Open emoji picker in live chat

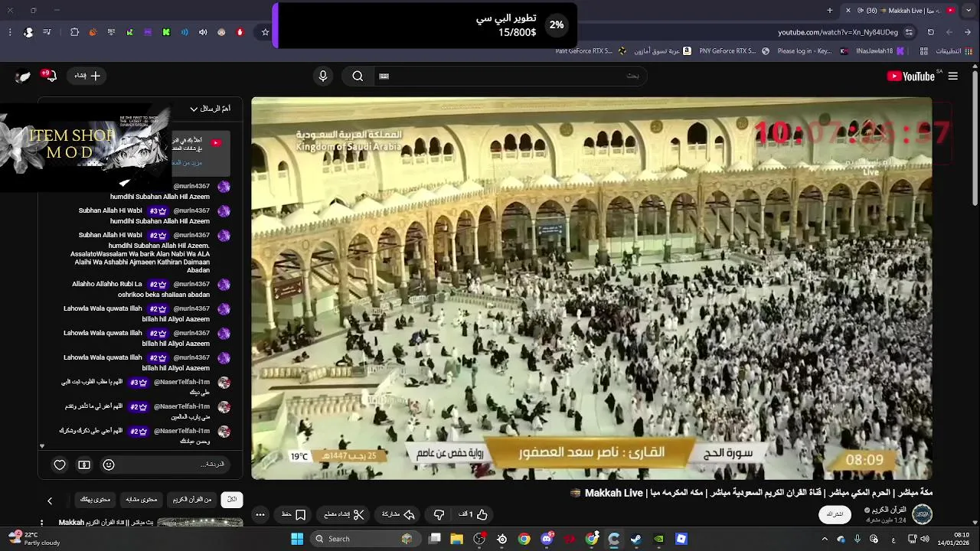click(109, 465)
